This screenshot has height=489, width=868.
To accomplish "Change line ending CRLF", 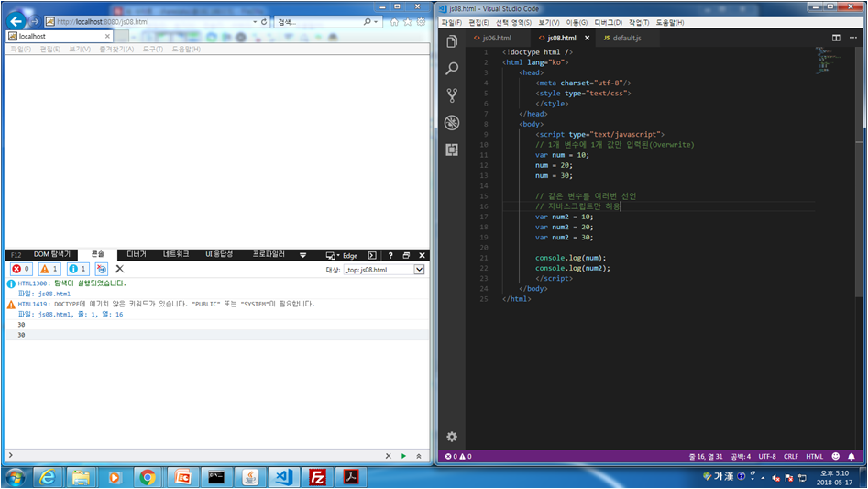I will pos(790,456).
